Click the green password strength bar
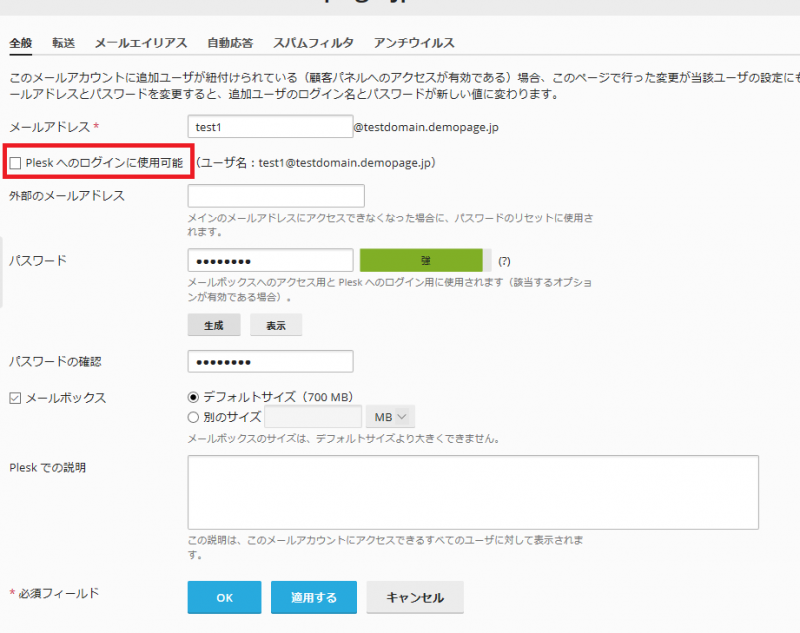 coord(425,260)
